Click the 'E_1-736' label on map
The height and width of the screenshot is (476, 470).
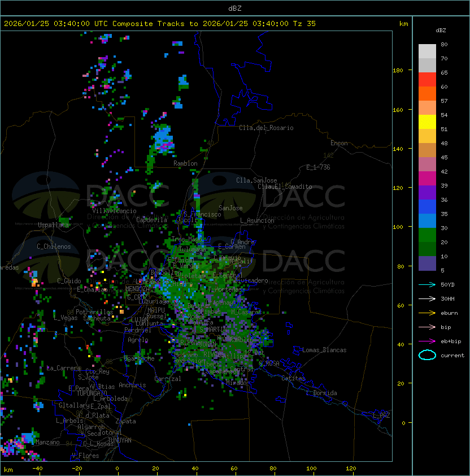pos(318,167)
